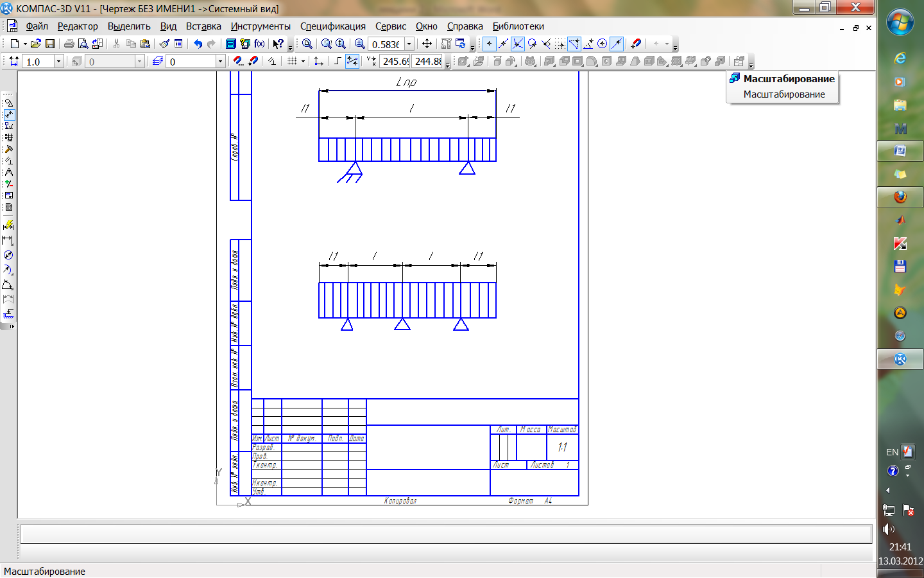The width and height of the screenshot is (924, 578).
Task: Select the diametral dimension tool
Action: click(x=8, y=255)
